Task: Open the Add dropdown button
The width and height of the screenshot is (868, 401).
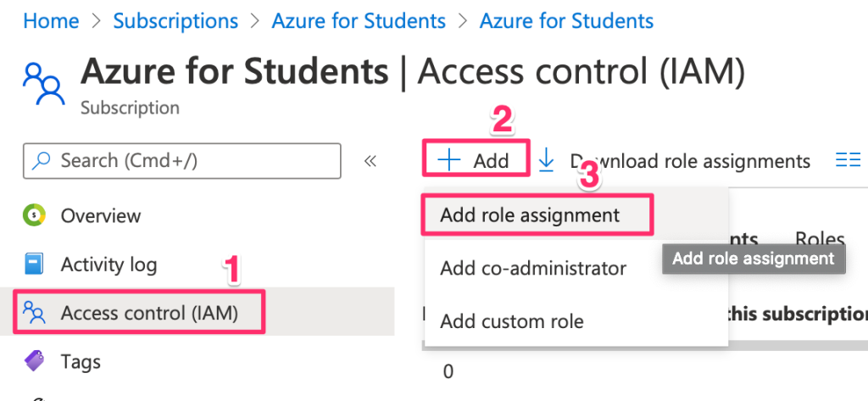Action: point(476,160)
